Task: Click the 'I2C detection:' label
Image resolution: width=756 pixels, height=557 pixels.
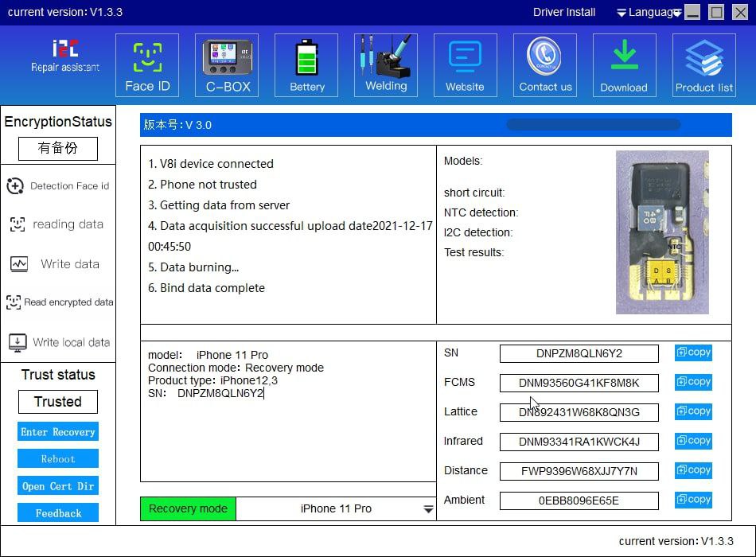Action: [478, 232]
